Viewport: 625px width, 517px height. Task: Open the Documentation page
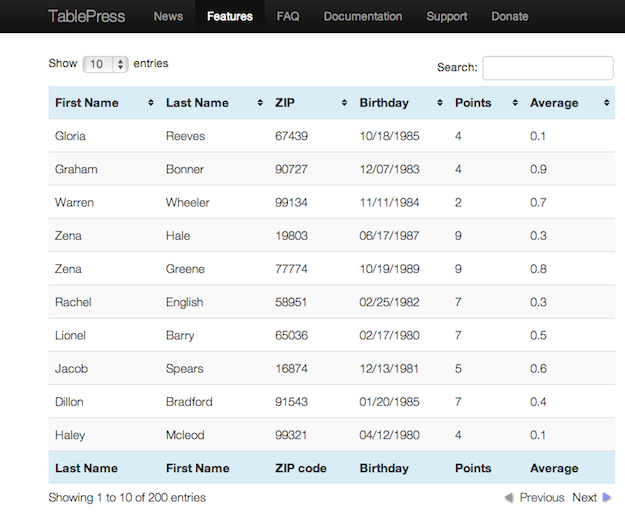coord(363,16)
